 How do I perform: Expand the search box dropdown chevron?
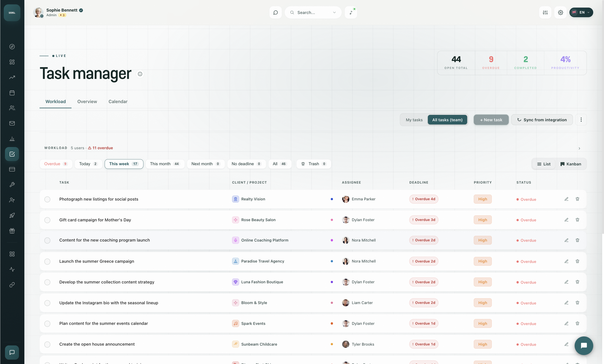(x=334, y=13)
